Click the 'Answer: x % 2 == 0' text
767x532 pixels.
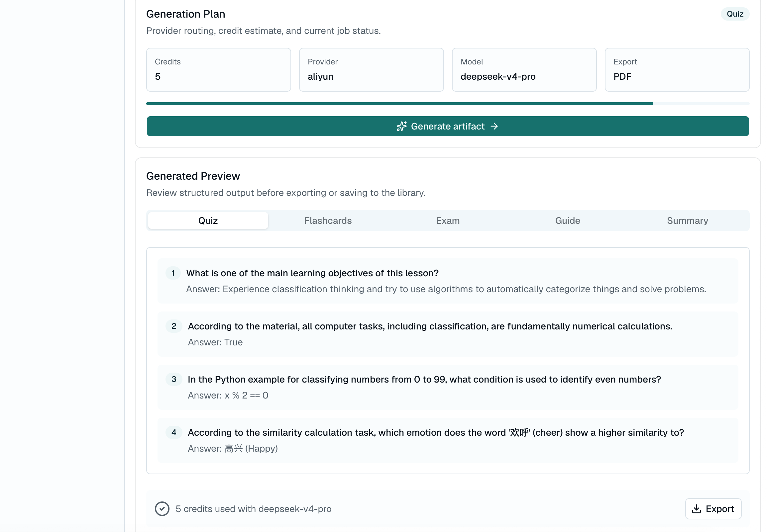tap(228, 395)
